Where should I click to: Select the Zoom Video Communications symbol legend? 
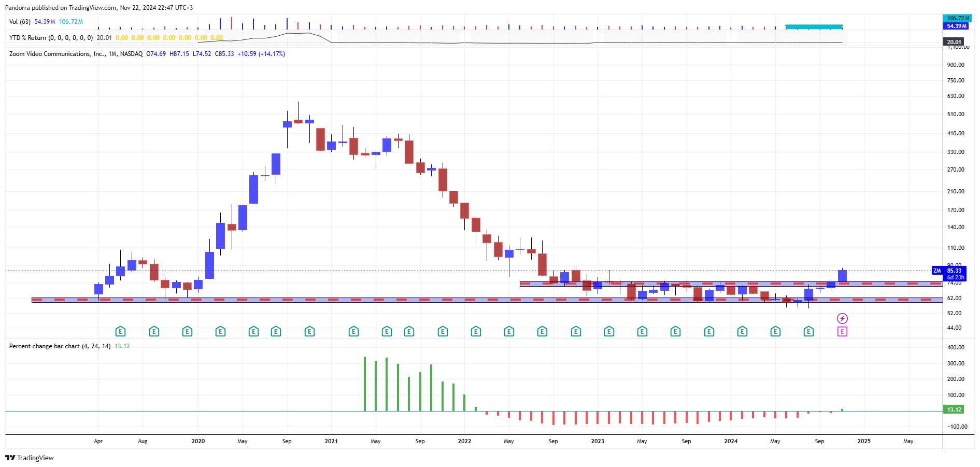(76, 54)
